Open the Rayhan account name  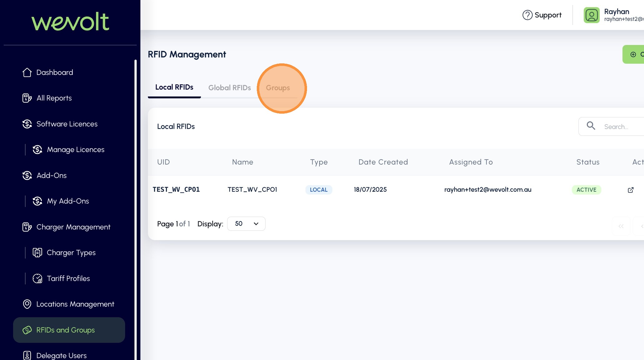617,12
